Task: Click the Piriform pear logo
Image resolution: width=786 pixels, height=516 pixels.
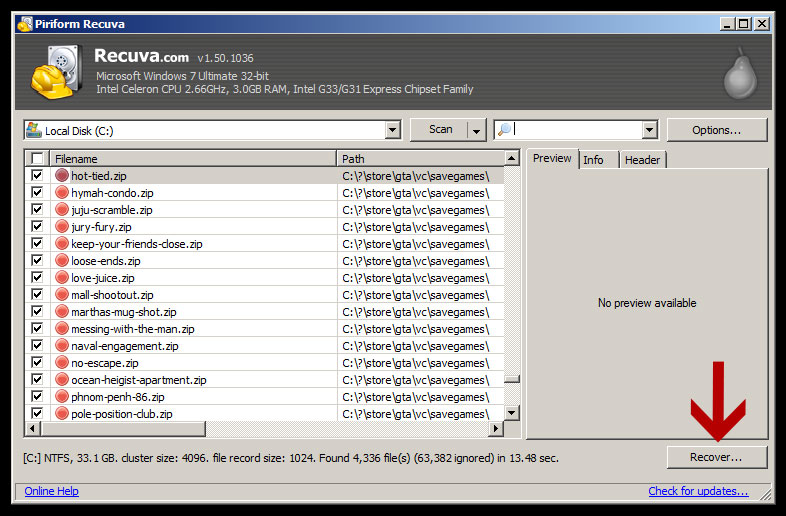Action: (x=740, y=74)
